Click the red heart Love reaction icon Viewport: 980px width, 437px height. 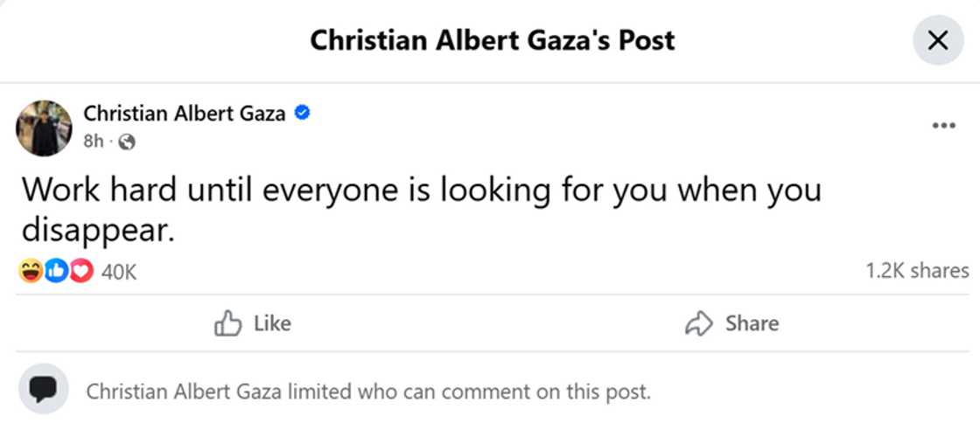point(80,272)
